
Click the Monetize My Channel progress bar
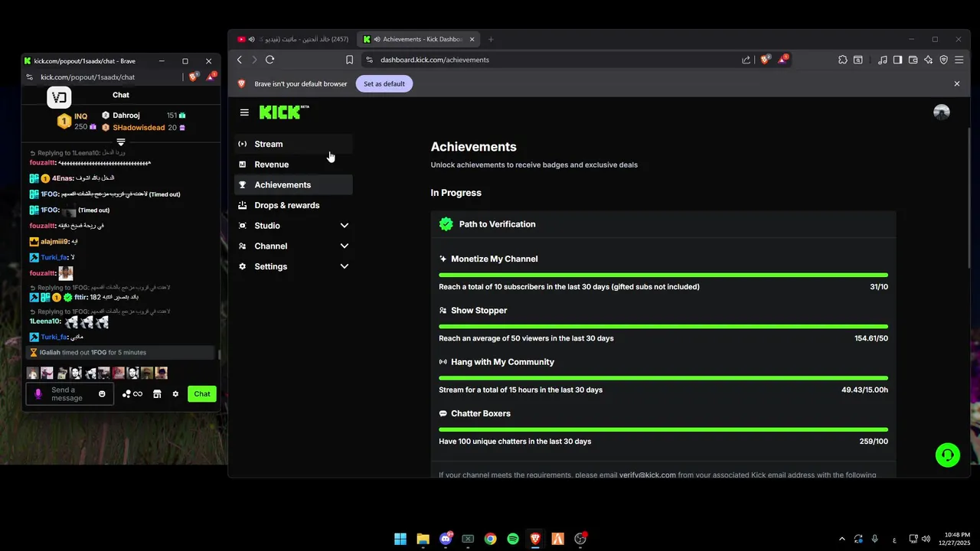coord(663,275)
